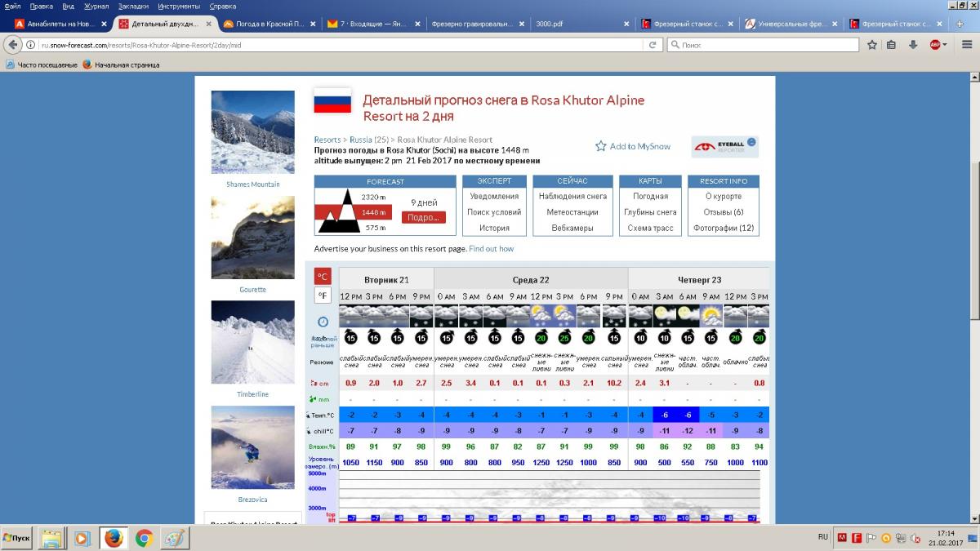Select the 575 m elevation option
The width and height of the screenshot is (980, 551).
[376, 228]
